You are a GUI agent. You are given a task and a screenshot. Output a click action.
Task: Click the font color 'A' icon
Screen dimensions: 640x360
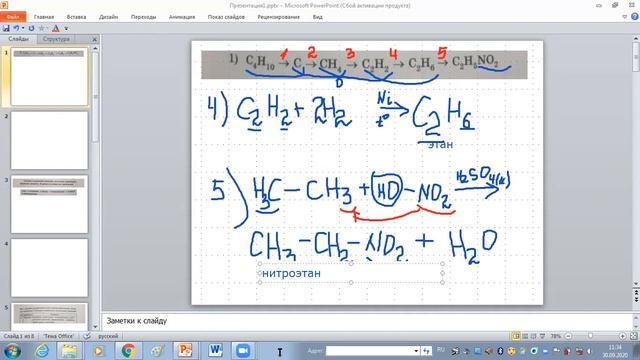pos(56,28)
